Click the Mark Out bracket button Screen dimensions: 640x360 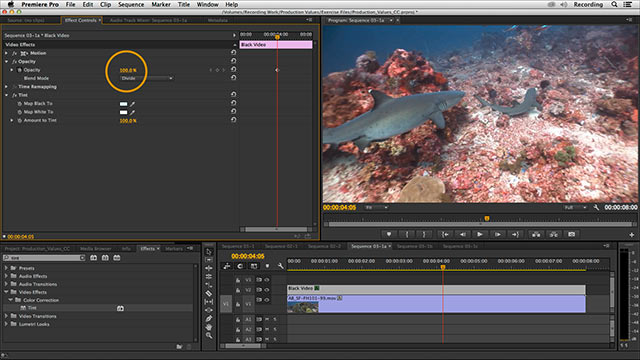pos(424,234)
